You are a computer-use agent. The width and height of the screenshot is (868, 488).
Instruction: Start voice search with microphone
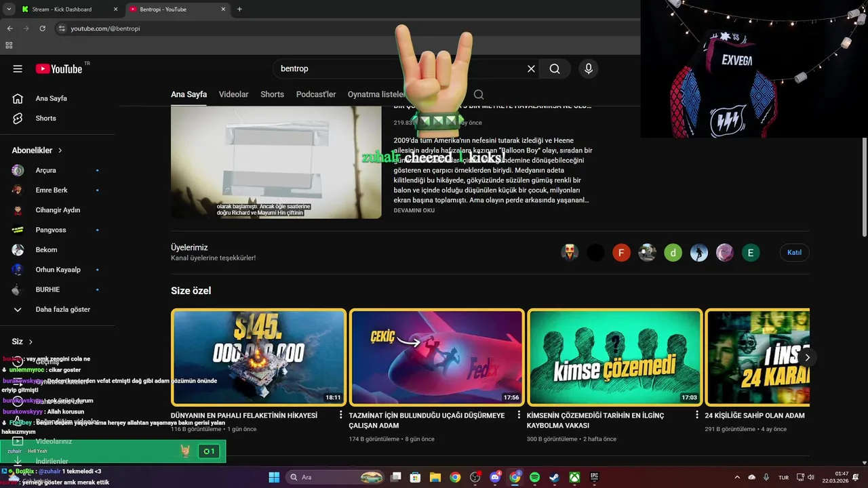589,68
